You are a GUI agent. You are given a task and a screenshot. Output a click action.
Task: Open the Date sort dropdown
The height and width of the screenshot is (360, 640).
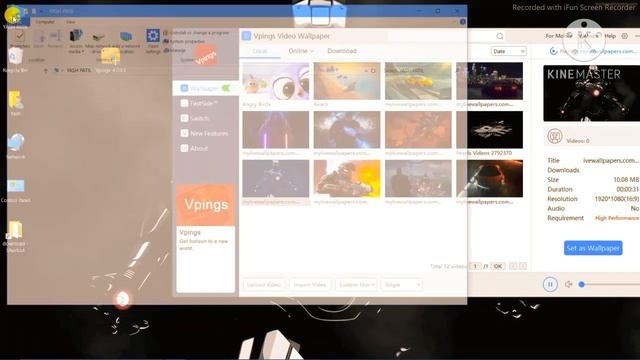(x=509, y=51)
